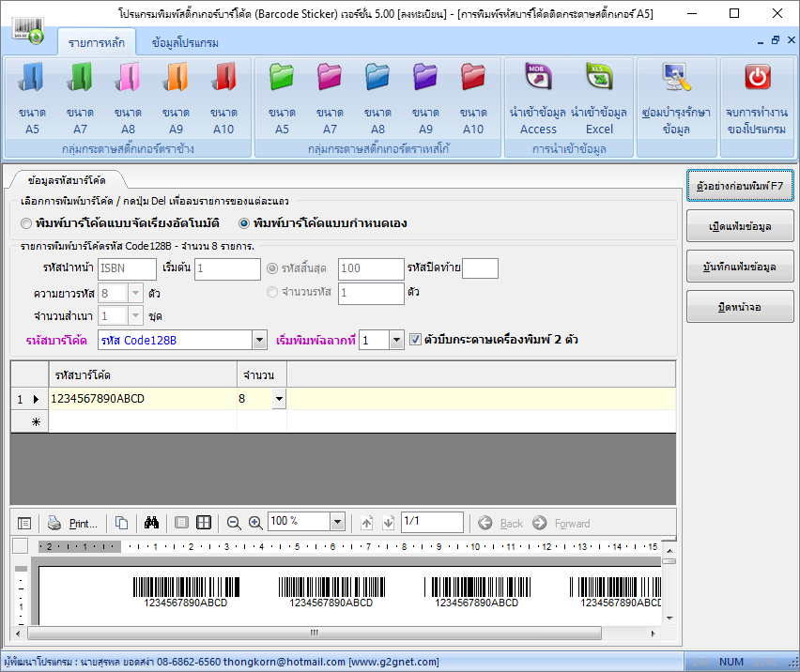Click the รหัสบาร์โค้ด column header
This screenshot has width=800, height=672.
[143, 375]
